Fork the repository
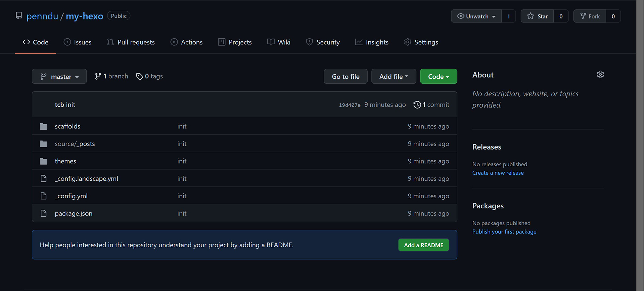 590,16
